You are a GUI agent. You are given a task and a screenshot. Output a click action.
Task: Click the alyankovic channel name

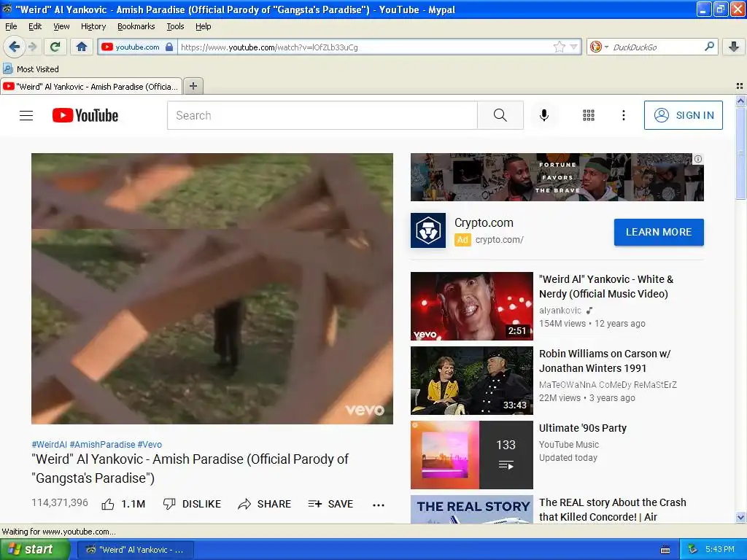pos(560,311)
